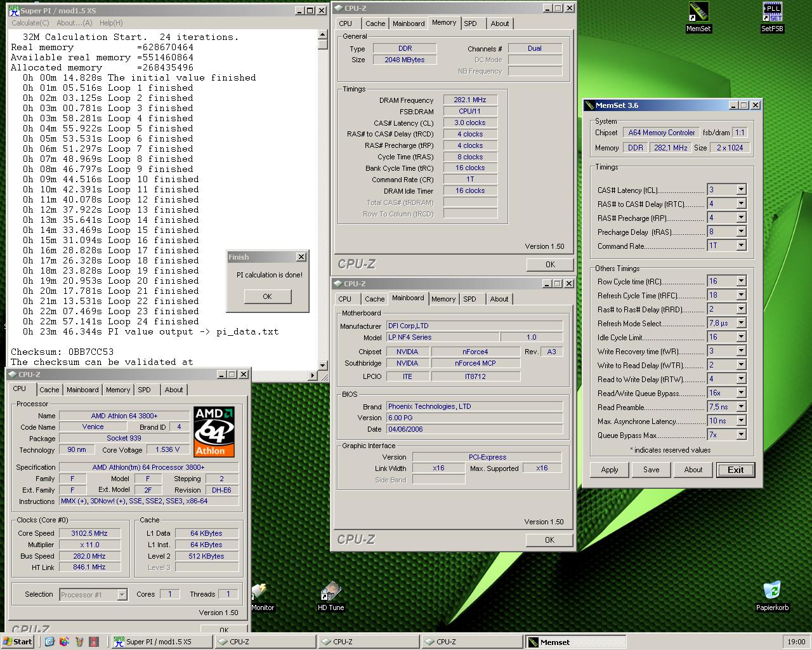This screenshot has height=650, width=812.
Task: Click fourth quick launch icon on taskbar
Action: click(x=94, y=642)
